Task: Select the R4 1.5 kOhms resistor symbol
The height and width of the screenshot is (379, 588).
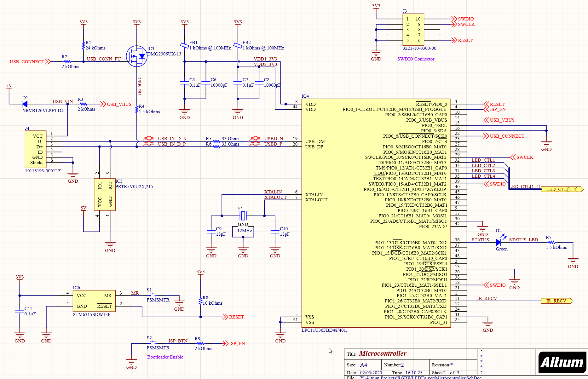Action: click(x=137, y=109)
